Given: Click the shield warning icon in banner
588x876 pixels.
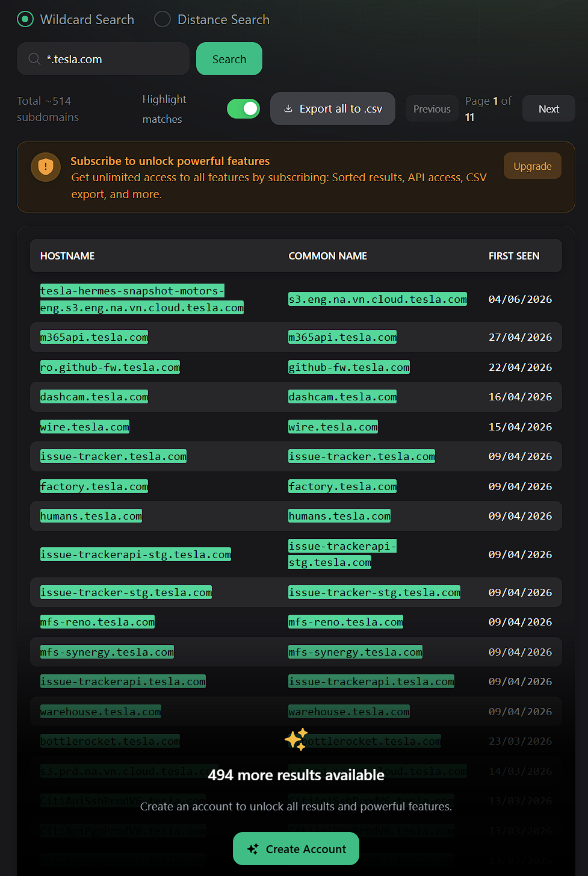Looking at the screenshot, I should [46, 167].
